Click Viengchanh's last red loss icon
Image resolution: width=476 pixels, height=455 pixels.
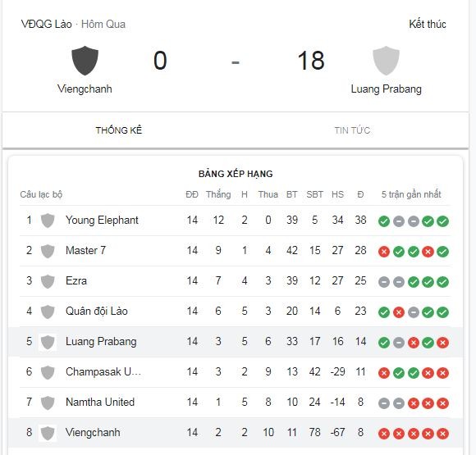tap(442, 434)
